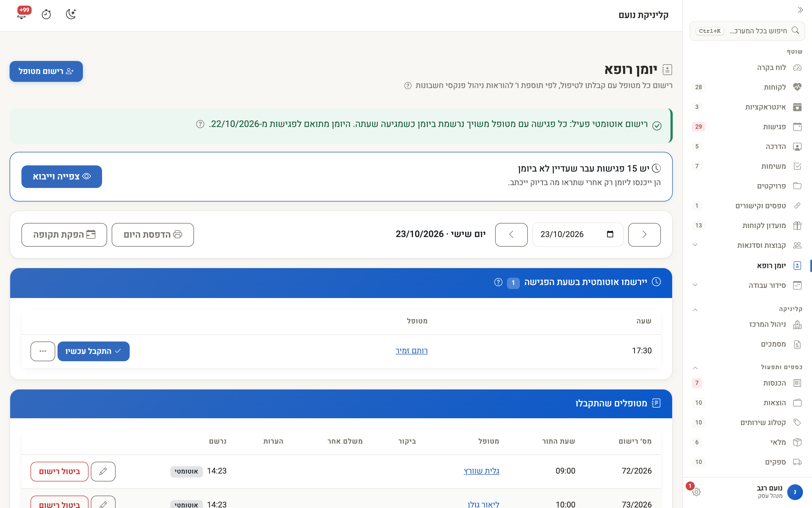Open settings gear next to נועם רגב
812x508 pixels.
click(x=696, y=492)
